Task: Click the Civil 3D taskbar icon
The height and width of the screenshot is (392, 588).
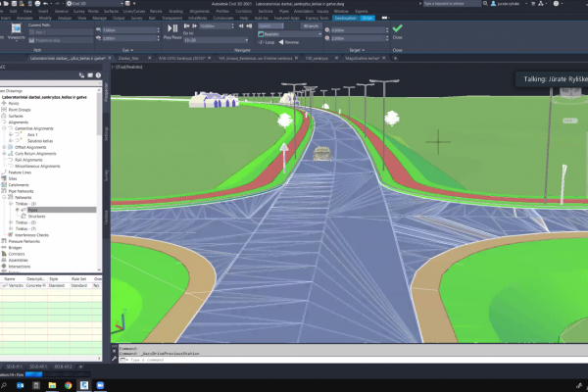Action: [84, 385]
